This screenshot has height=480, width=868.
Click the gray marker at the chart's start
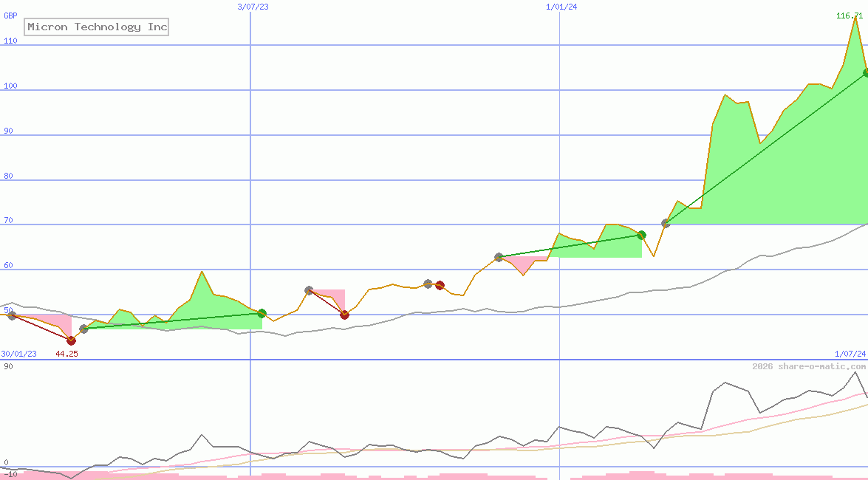11,315
